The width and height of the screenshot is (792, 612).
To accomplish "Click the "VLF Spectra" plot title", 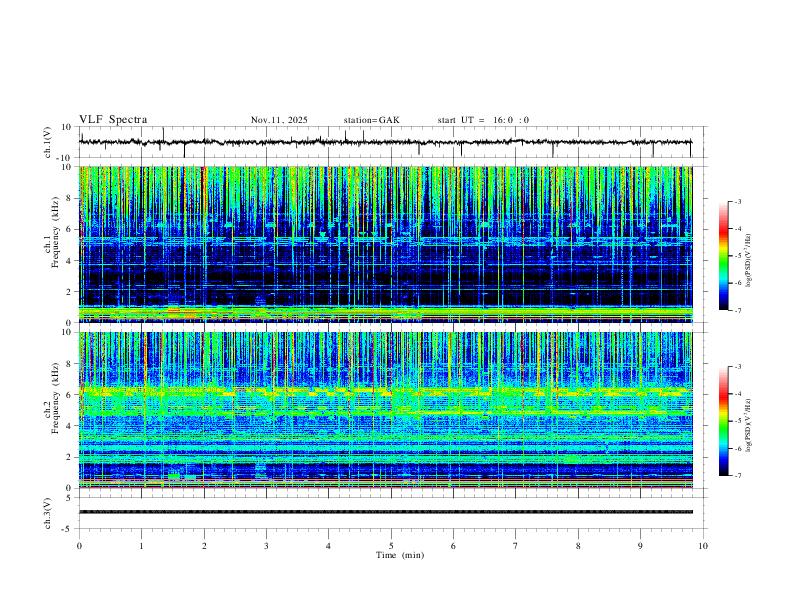I will 113,120.
